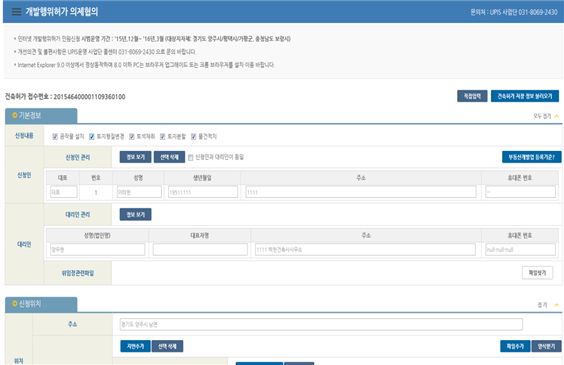
Task: Collapse all sections with 모두 접기
Action: pos(546,116)
